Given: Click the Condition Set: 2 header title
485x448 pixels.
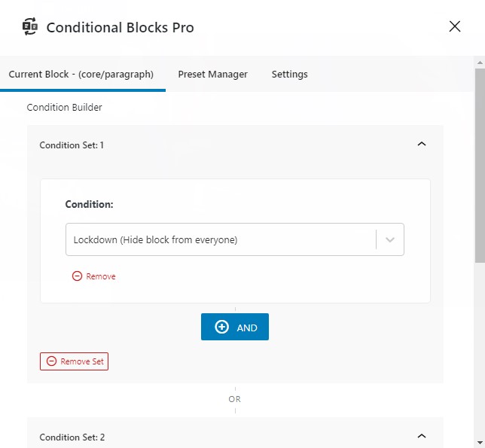Looking at the screenshot, I should point(72,437).
